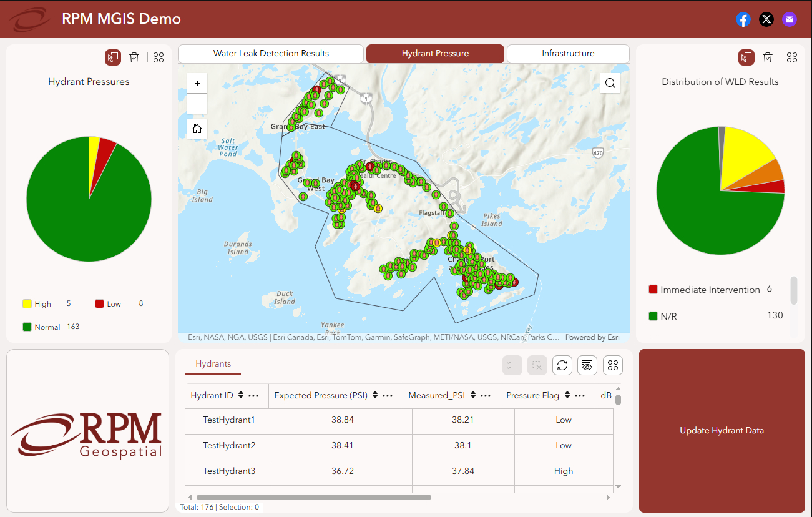Click the table horizontal scrollbar
This screenshot has width=812, height=517.
coord(313,498)
